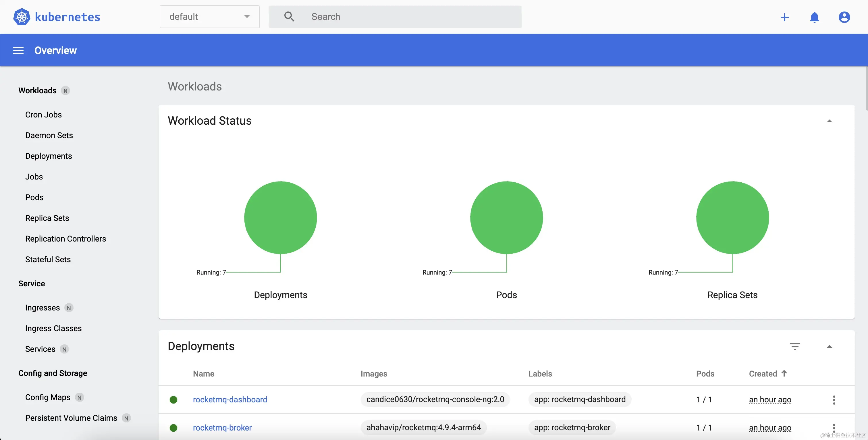Open Config Maps in the sidebar
This screenshot has height=440, width=868.
48,397
